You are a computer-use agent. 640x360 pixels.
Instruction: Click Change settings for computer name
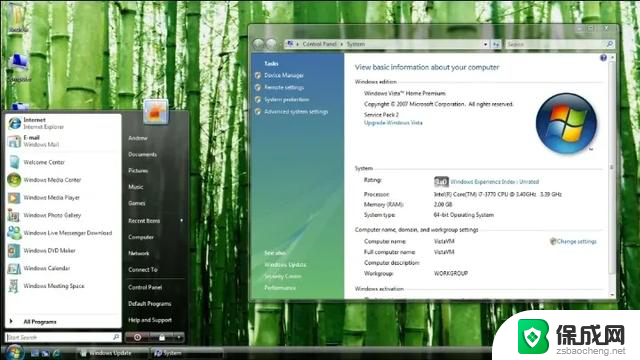[x=576, y=241]
